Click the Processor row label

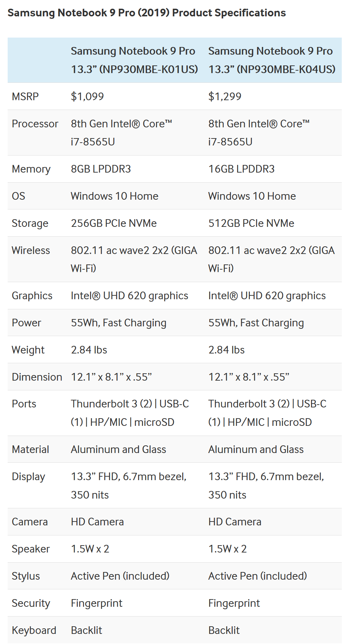coord(35,124)
